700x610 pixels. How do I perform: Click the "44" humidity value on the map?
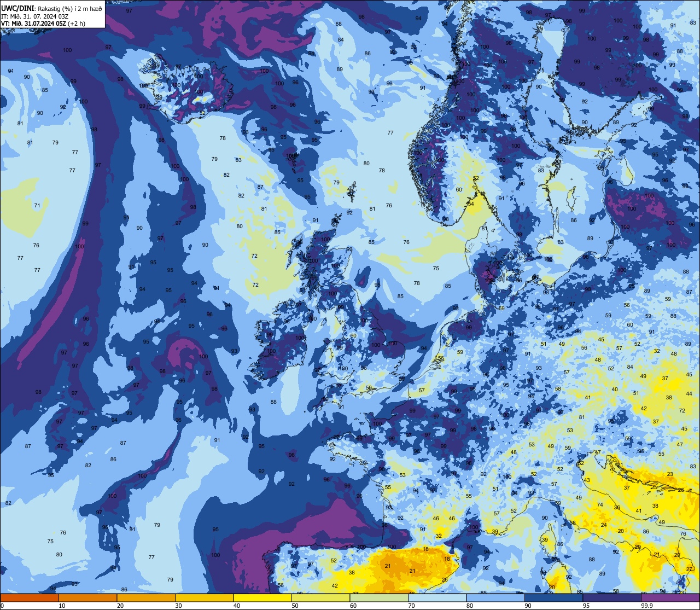point(689,394)
